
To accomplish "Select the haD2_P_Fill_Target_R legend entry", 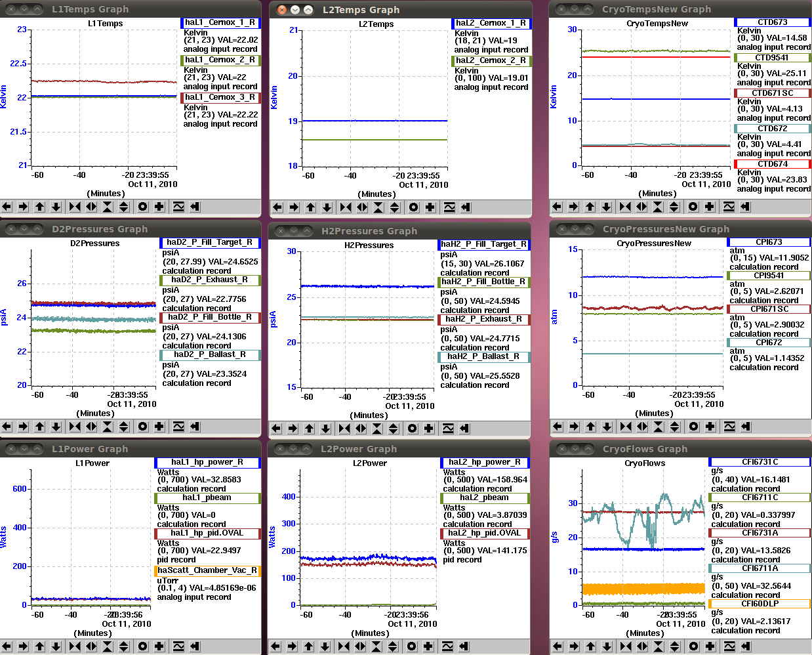I will pos(210,242).
